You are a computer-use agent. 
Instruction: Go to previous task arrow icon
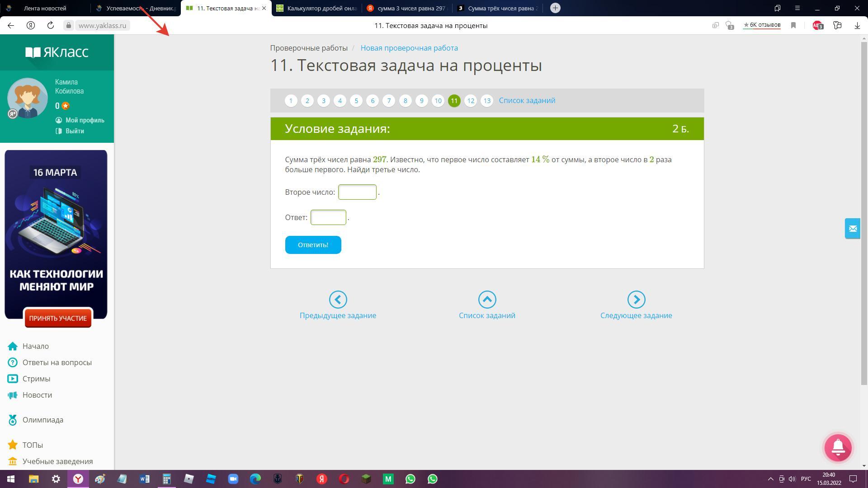tap(338, 300)
